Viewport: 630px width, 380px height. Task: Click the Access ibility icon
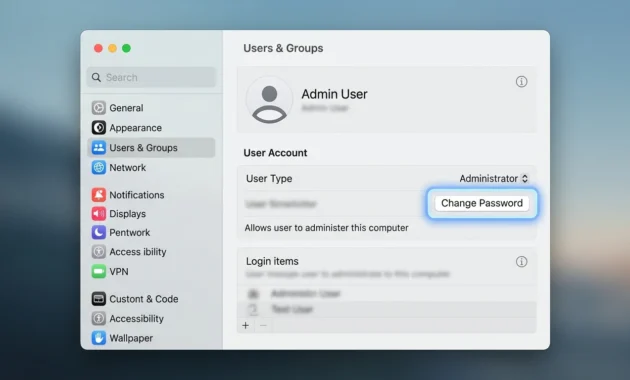(98, 251)
